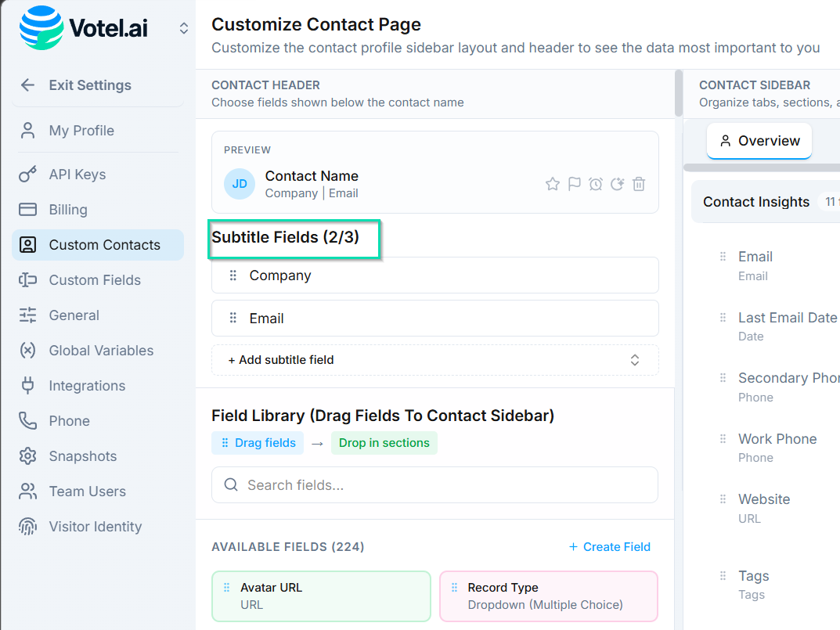Screen dimensions: 840x630
Task: Click the Votel.ai logo
Action: point(82,26)
